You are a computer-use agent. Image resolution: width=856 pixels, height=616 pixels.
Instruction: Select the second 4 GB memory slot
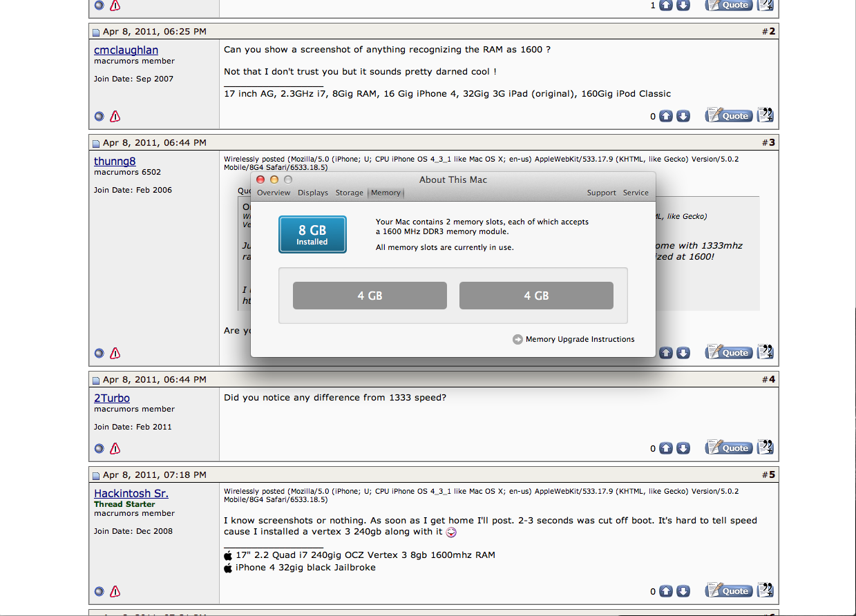tap(536, 296)
